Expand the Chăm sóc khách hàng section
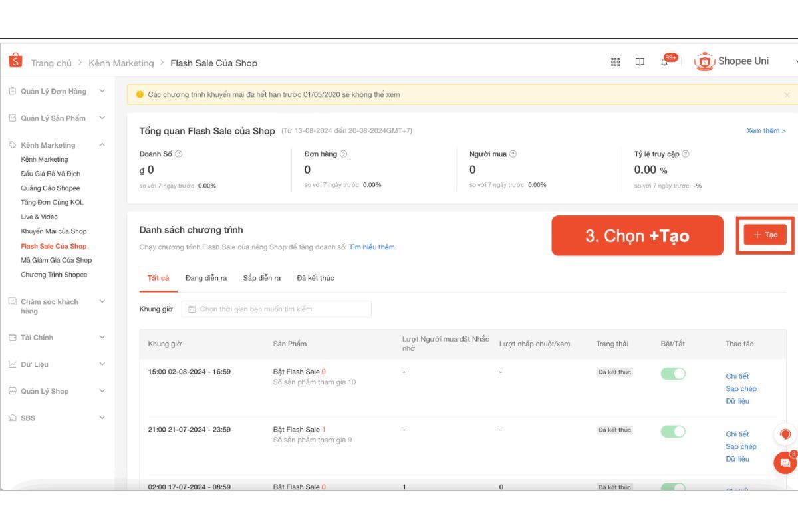The image size is (798, 532). [x=102, y=301]
